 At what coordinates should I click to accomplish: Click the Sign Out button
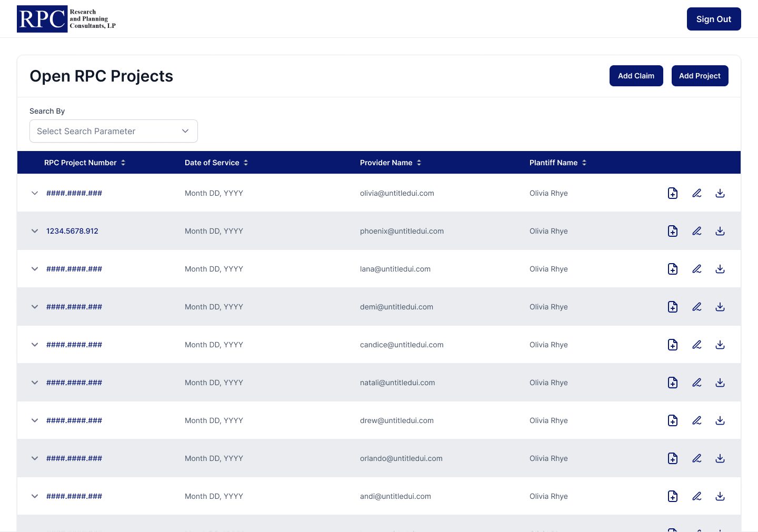tap(714, 19)
